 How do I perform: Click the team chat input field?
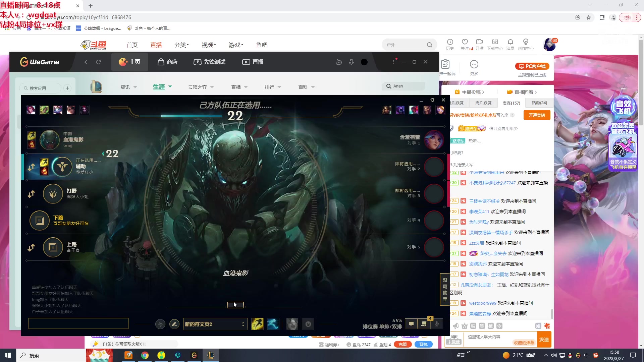point(78,323)
